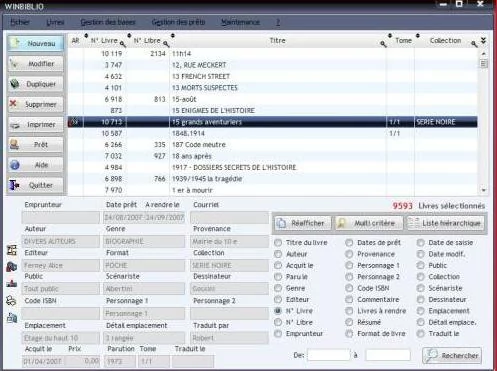
Task: Open search magnifier in N° Livre column header
Action: [123, 44]
